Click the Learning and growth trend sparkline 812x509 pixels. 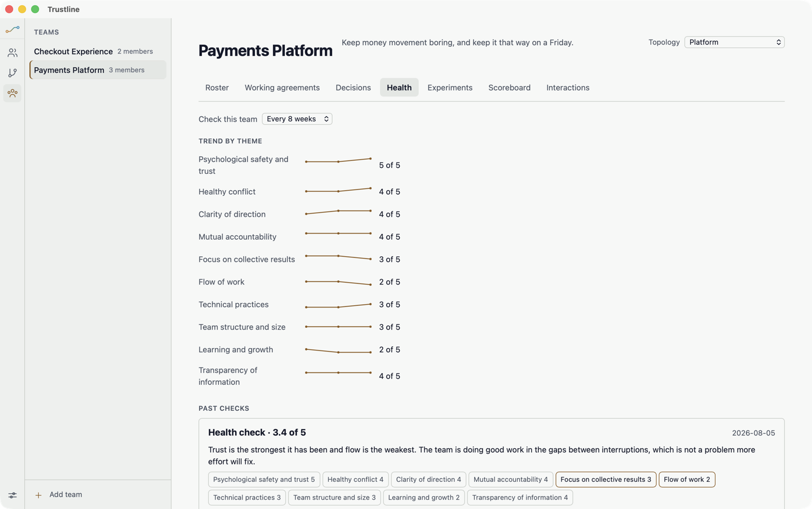(x=338, y=351)
